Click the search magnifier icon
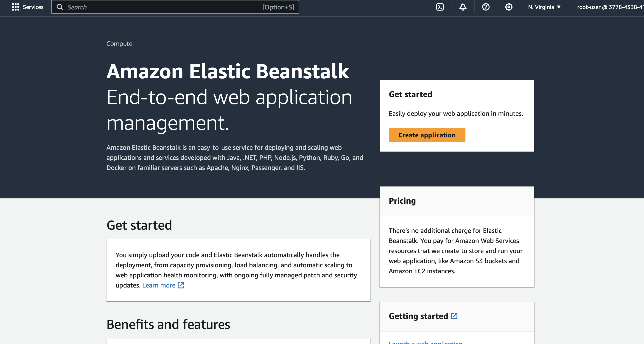The image size is (644, 344). pos(60,7)
